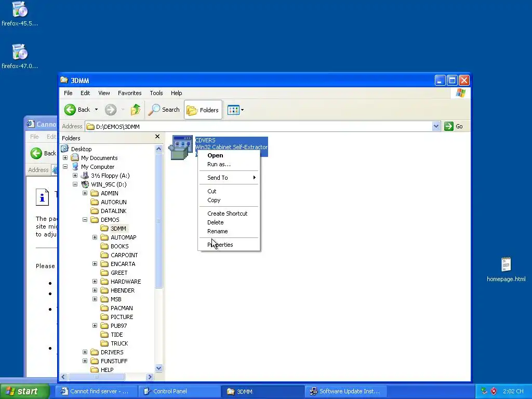
Task: Click the greyed Forward arrow icon
Action: [111, 110]
